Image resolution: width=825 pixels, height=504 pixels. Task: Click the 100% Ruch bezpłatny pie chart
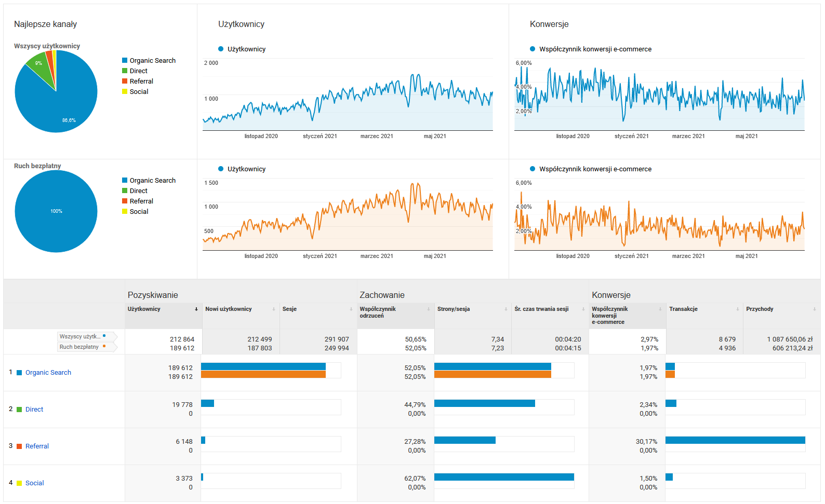[56, 211]
